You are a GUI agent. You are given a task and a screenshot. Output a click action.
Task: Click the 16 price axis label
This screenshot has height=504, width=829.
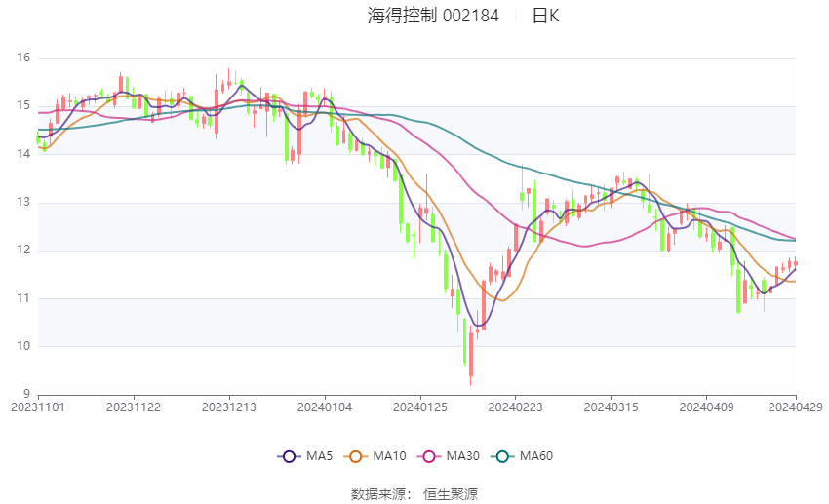23,58
